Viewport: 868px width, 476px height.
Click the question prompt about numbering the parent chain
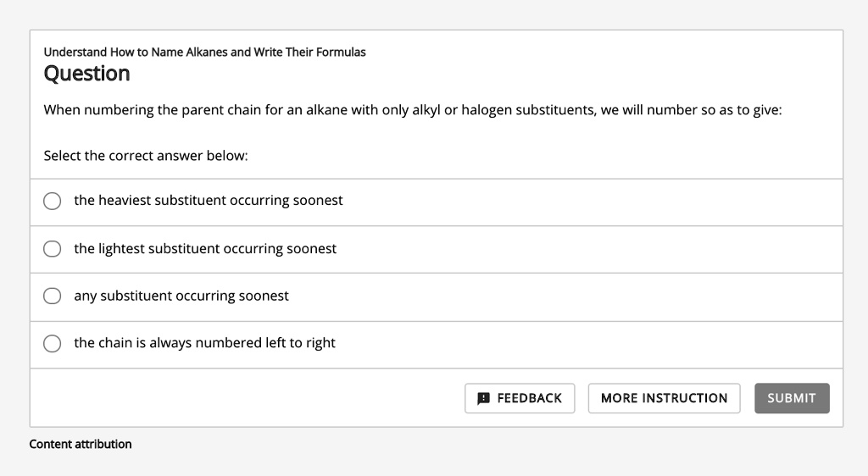tap(413, 110)
